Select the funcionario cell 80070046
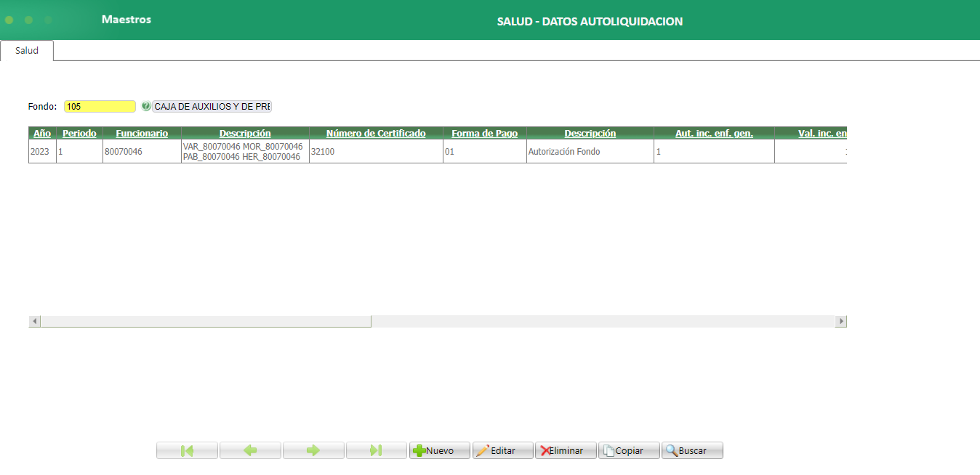Image resolution: width=980 pixels, height=475 pixels. [x=142, y=152]
